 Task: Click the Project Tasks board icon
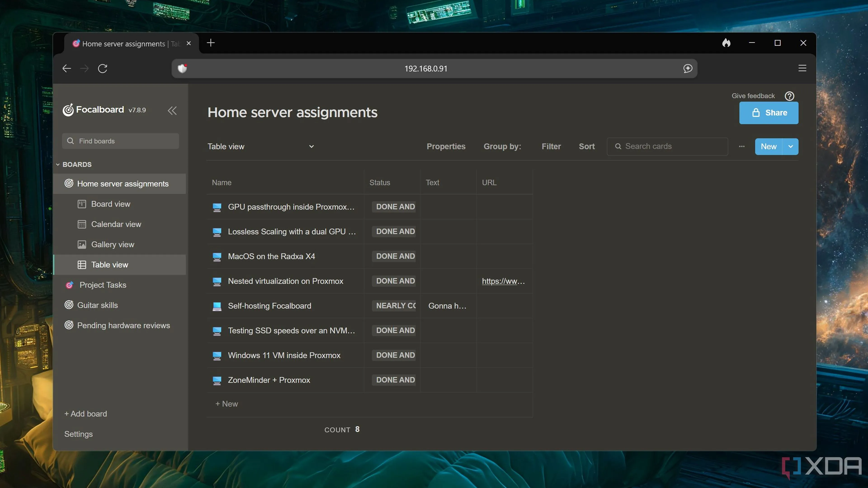69,285
